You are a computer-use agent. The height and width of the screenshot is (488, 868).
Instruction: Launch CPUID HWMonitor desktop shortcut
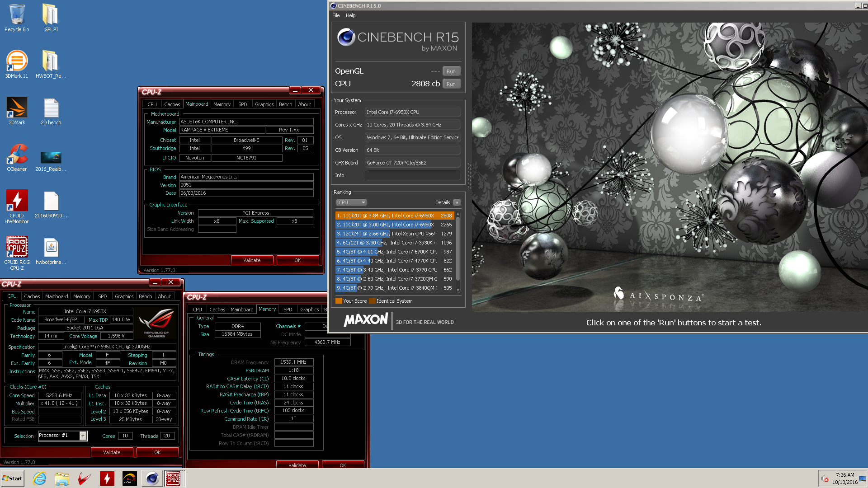point(17,206)
